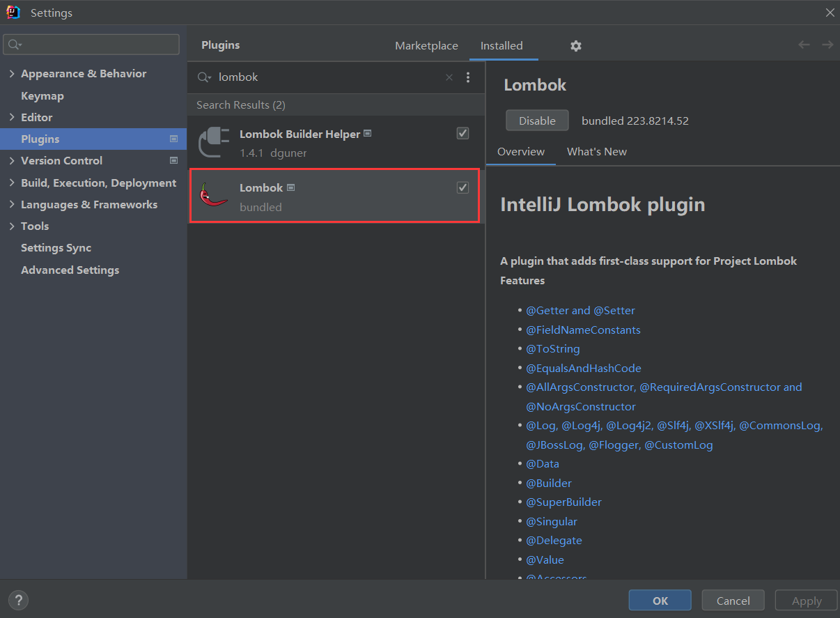Disable the Lombok plugin
This screenshot has height=618, width=840.
(537, 121)
